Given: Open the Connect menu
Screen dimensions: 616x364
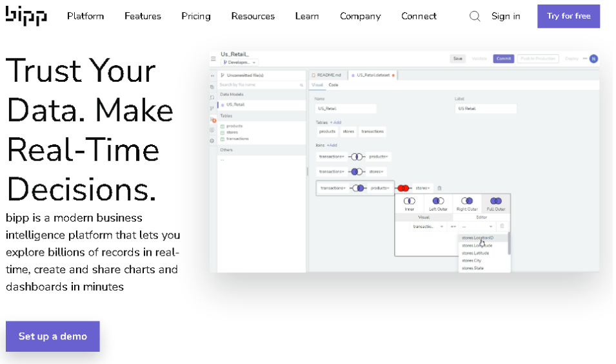Looking at the screenshot, I should pos(419,16).
